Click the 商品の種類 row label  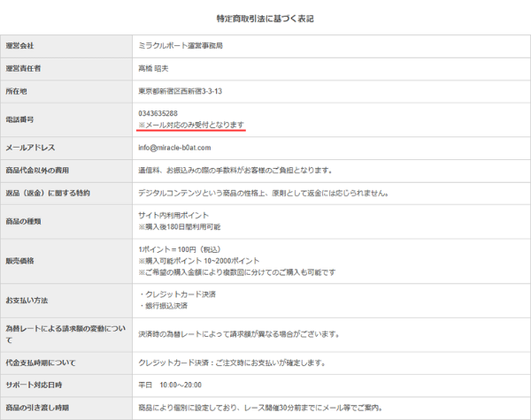click(x=23, y=221)
